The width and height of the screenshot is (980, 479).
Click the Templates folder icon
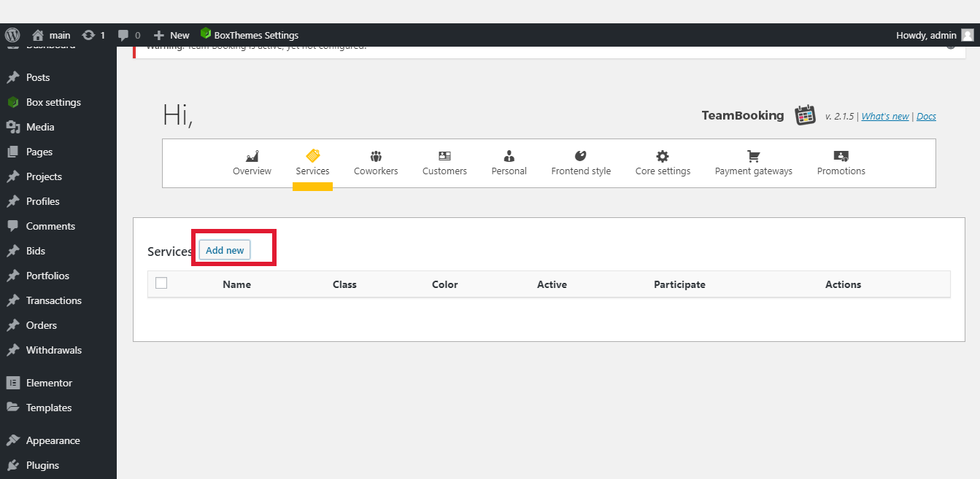(13, 408)
